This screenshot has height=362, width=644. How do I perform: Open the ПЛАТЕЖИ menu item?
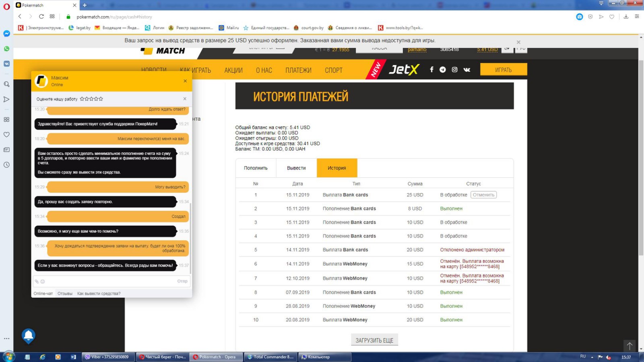(298, 70)
